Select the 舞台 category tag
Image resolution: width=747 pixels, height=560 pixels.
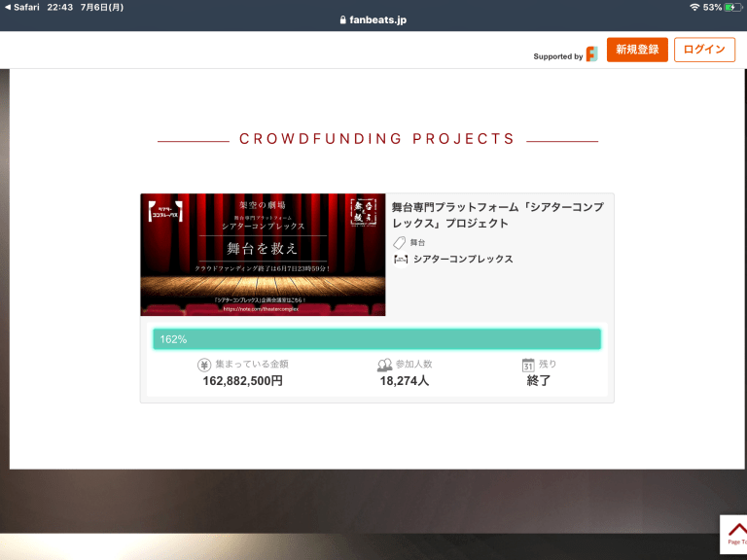click(417, 242)
